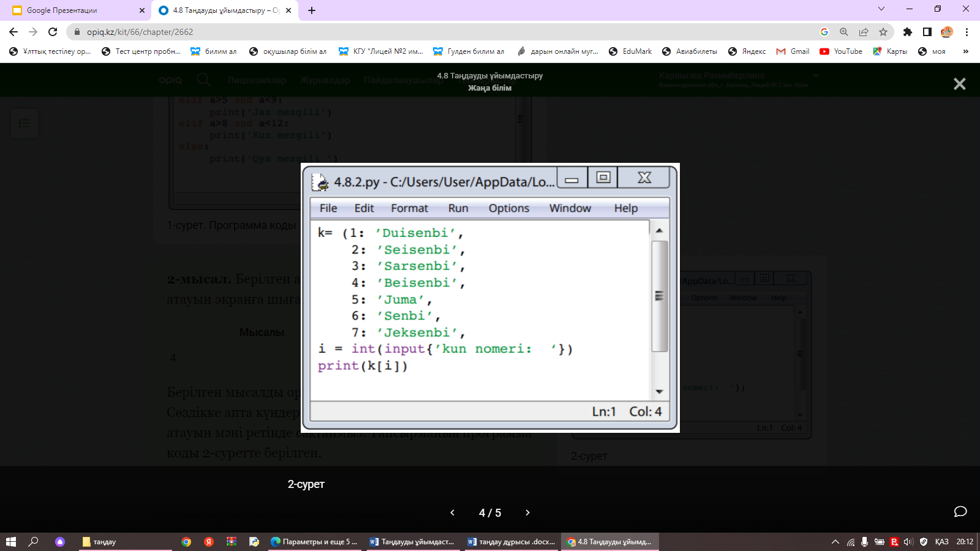Click the 4 / 5 image counter
Image resolution: width=980 pixels, height=551 pixels.
point(490,513)
